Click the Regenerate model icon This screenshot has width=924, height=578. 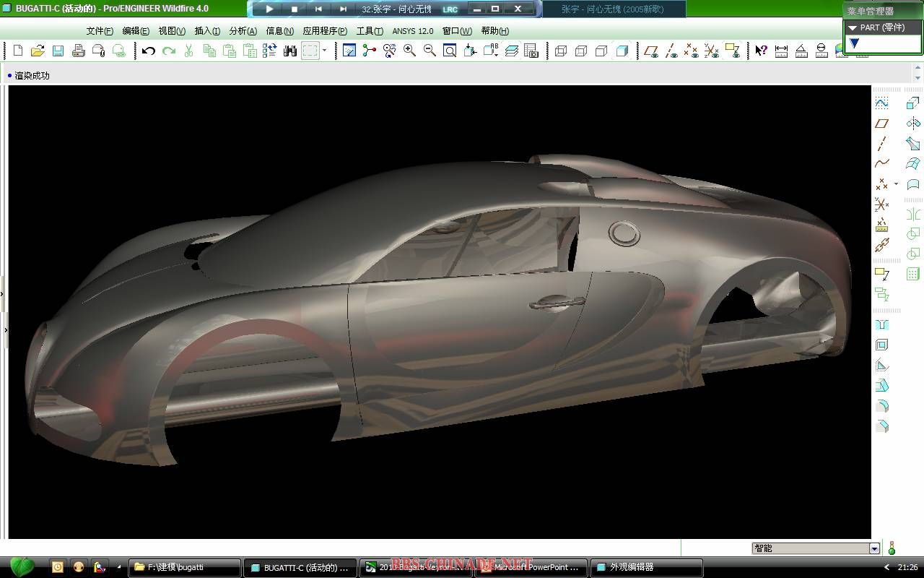click(270, 51)
